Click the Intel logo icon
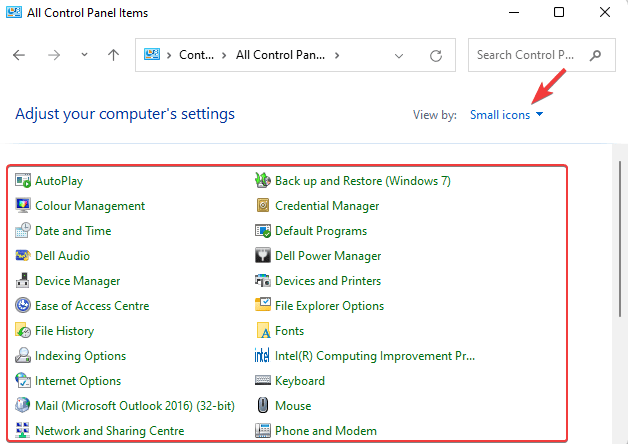Viewport: 628px width, 444px height. point(262,356)
